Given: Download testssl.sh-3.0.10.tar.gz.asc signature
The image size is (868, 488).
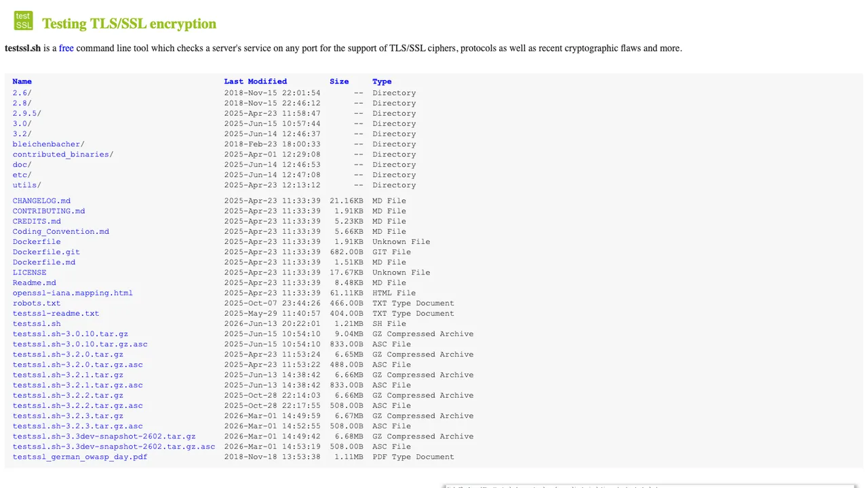Looking at the screenshot, I should 80,344.
